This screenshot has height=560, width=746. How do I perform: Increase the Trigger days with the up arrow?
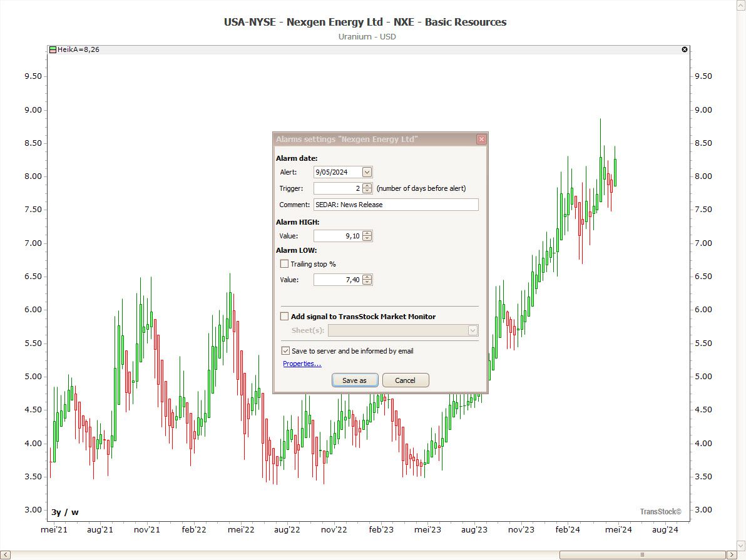(x=367, y=185)
